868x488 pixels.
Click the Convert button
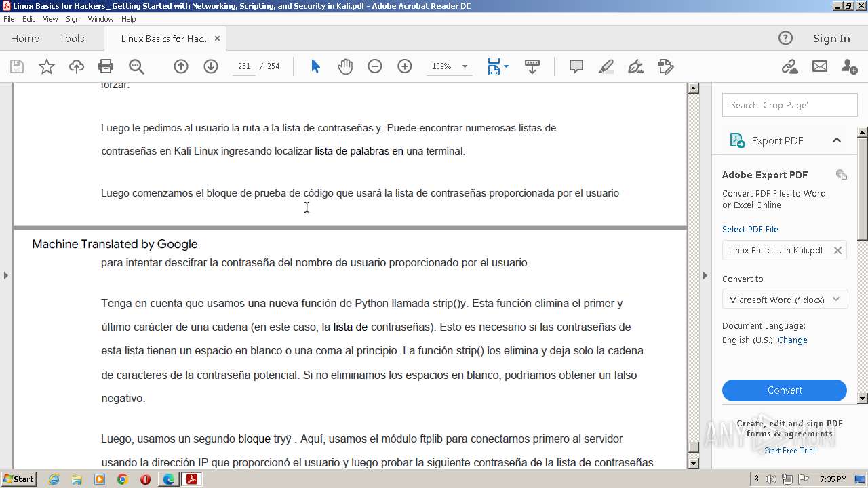(785, 390)
